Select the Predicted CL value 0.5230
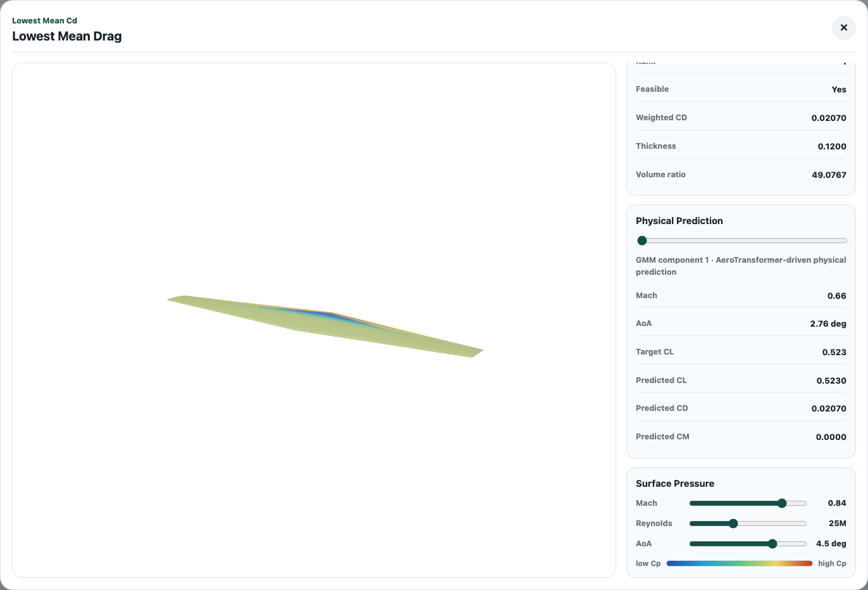This screenshot has width=868, height=590. click(831, 380)
